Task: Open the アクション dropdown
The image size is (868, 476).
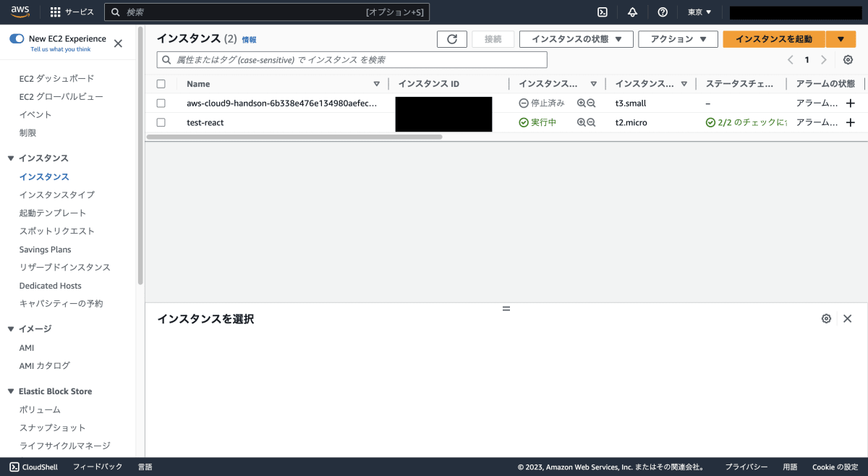Action: 678,39
